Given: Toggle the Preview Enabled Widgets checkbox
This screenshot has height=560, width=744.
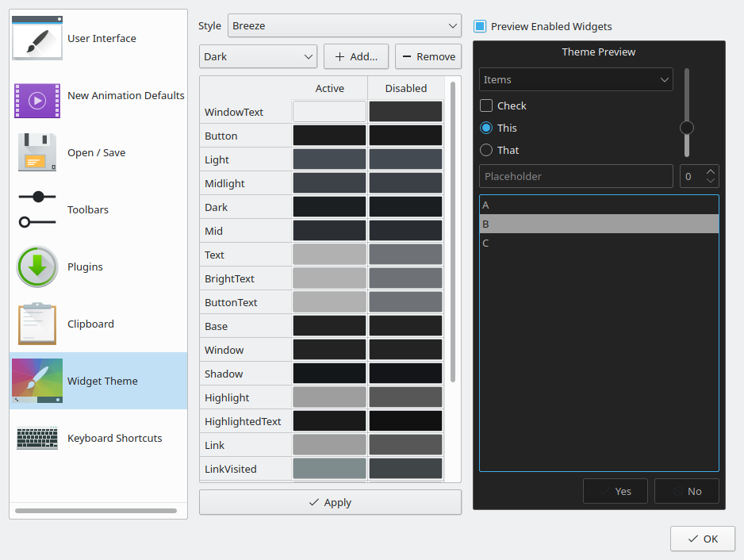Looking at the screenshot, I should tap(480, 26).
